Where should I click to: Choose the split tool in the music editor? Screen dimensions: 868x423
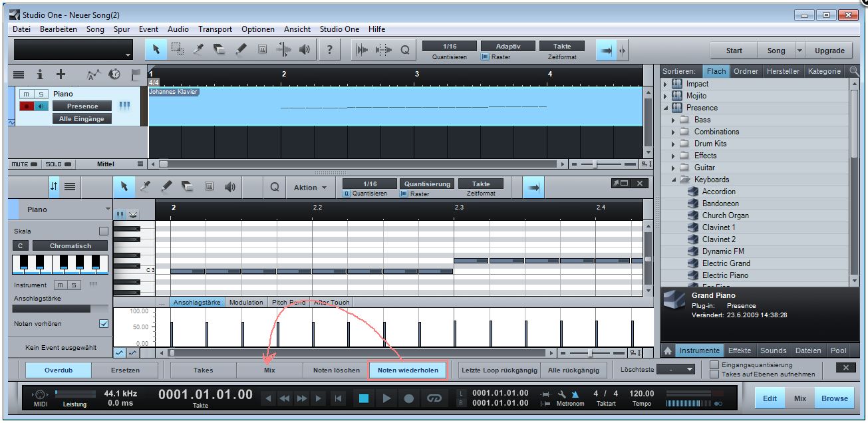click(x=145, y=188)
